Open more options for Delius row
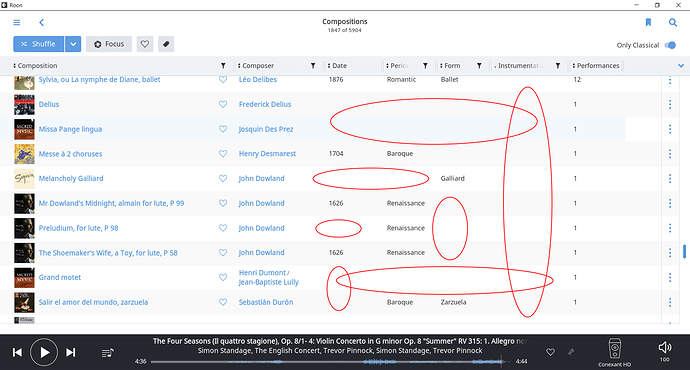690x370 pixels. coord(670,104)
